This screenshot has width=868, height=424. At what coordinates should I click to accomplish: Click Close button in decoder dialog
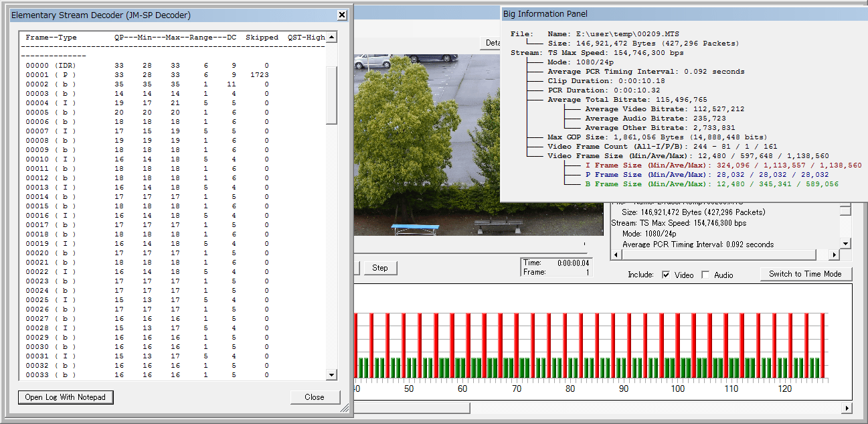[x=314, y=397]
